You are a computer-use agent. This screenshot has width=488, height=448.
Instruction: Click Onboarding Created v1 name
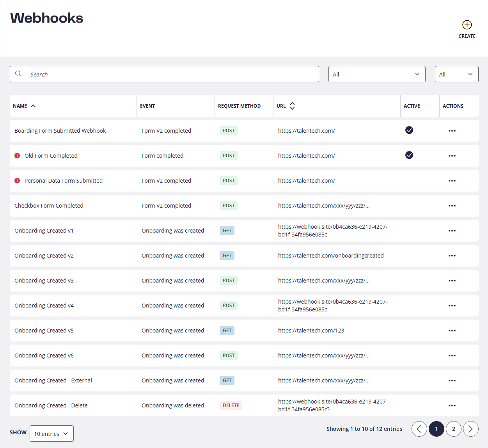[44, 231]
